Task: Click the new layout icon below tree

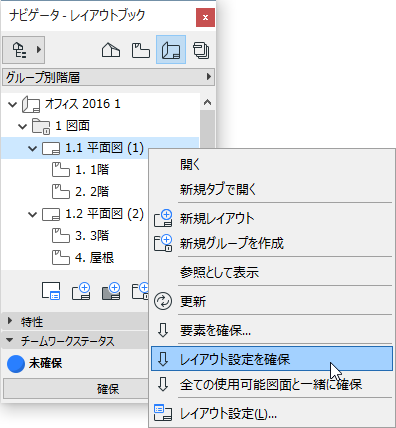Action: pos(81,291)
